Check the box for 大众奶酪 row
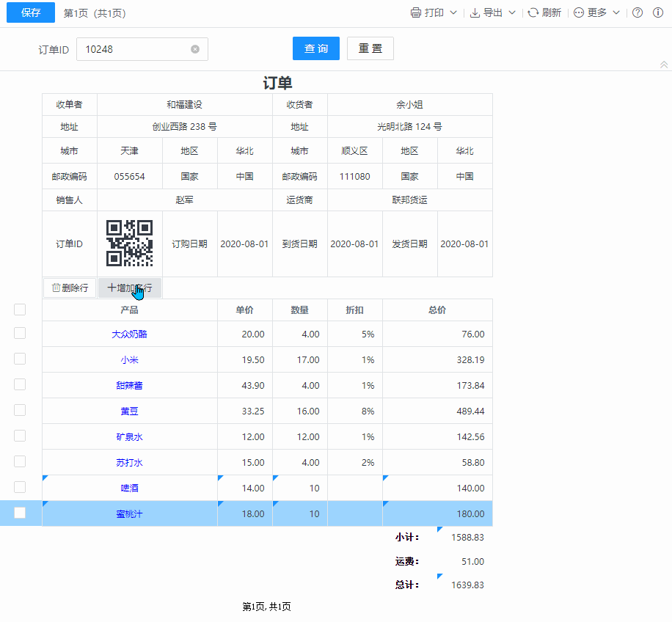Screen dimensions: 672x622 [20, 333]
